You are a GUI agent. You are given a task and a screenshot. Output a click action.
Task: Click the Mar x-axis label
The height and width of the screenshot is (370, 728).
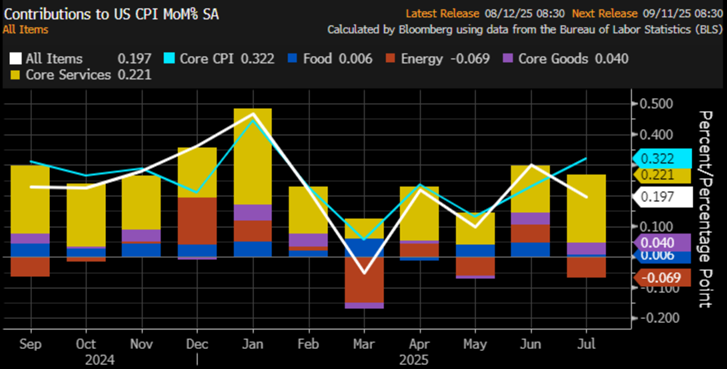pyautogui.click(x=364, y=344)
